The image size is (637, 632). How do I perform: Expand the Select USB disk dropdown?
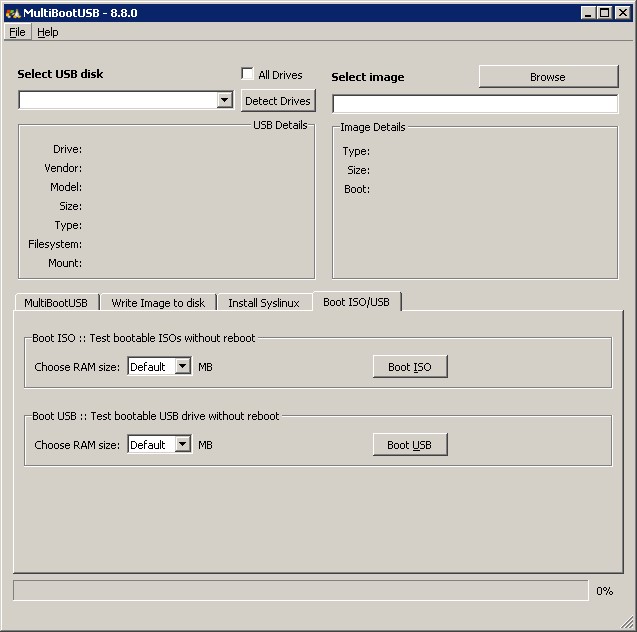pos(225,100)
